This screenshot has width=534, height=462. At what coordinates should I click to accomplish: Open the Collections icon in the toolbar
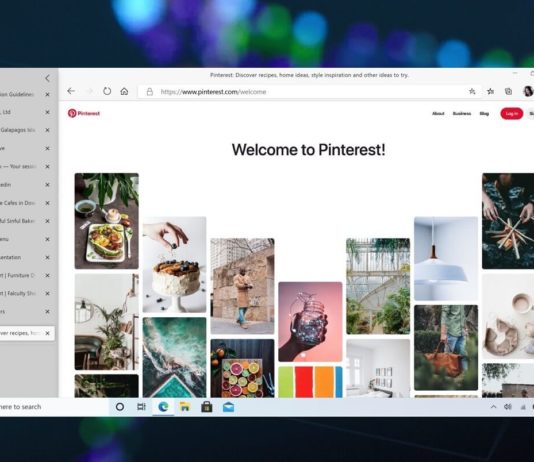(x=508, y=91)
